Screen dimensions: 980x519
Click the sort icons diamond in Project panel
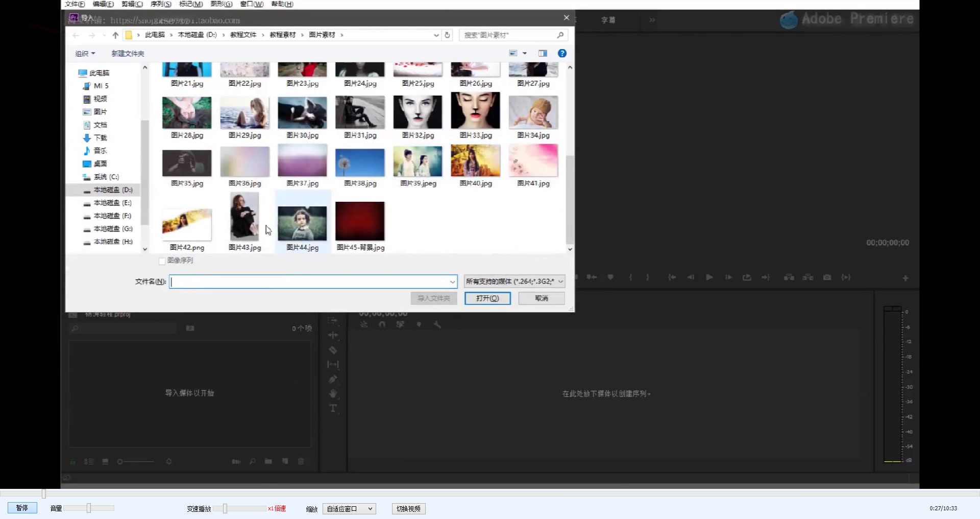pos(169,461)
